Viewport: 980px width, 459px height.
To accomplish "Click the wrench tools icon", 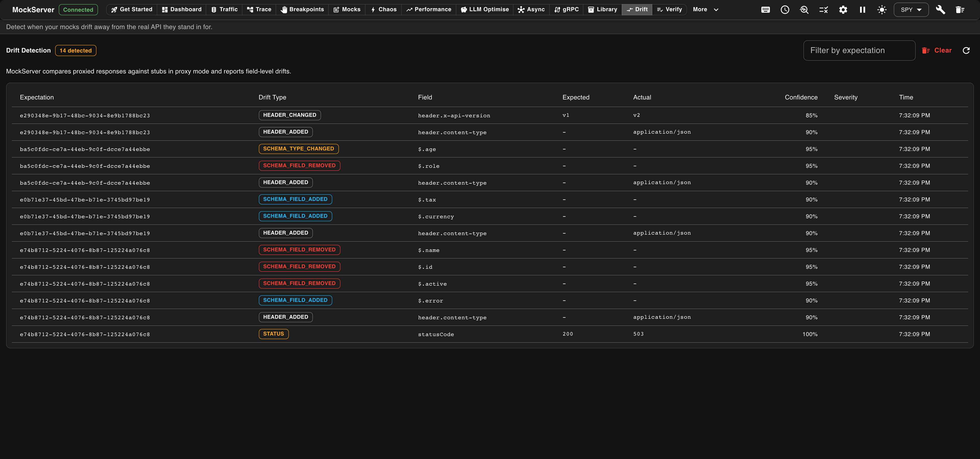I will coord(940,10).
